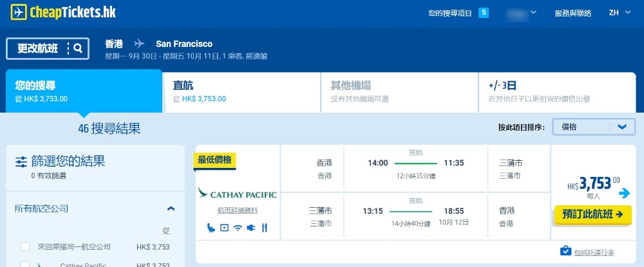Switch to the 直航 tab
The width and height of the screenshot is (644, 267).
point(241,91)
